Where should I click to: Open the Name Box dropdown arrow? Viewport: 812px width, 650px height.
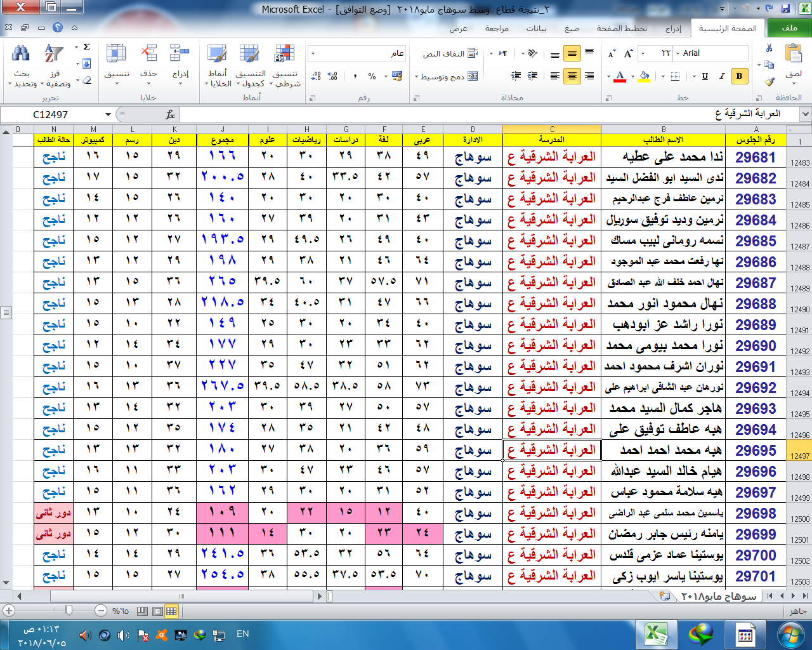[108, 114]
